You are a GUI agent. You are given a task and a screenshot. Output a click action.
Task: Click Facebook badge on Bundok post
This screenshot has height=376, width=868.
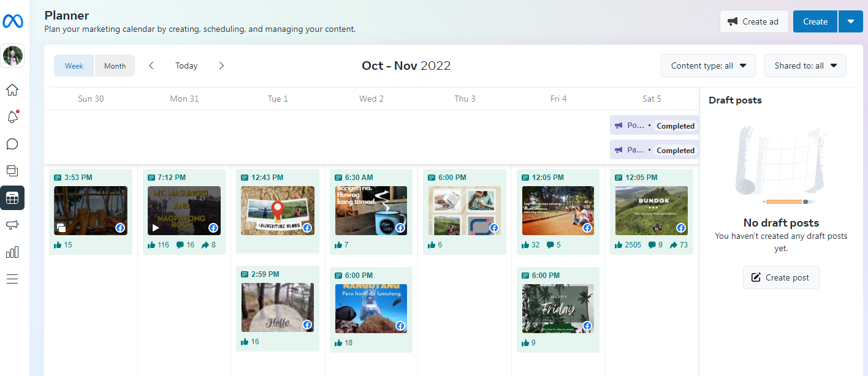click(x=681, y=228)
